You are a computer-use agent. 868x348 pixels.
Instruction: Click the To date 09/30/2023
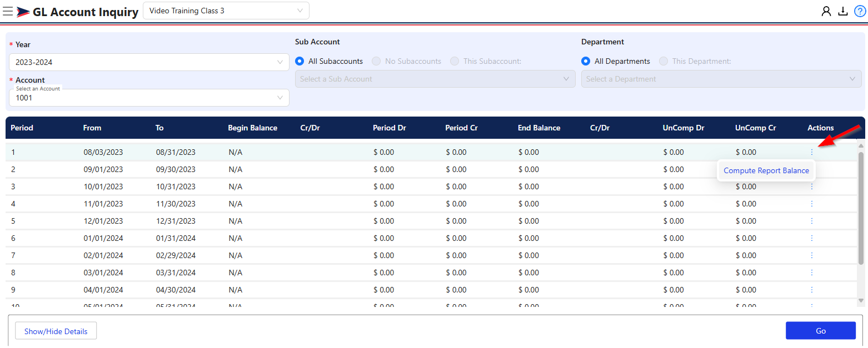pyautogui.click(x=176, y=169)
